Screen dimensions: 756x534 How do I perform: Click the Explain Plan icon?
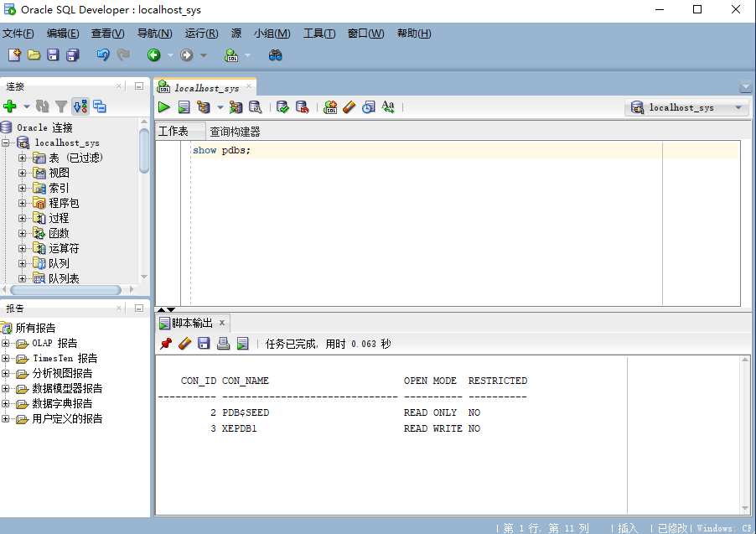tap(204, 107)
